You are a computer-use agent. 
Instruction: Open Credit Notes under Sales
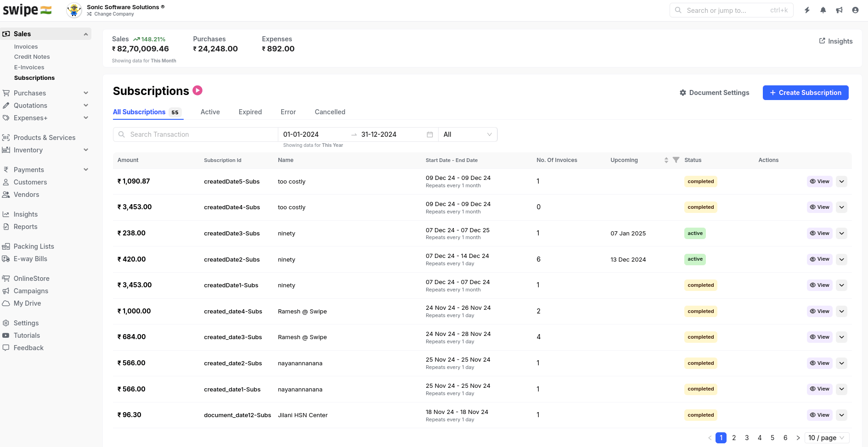coord(32,57)
